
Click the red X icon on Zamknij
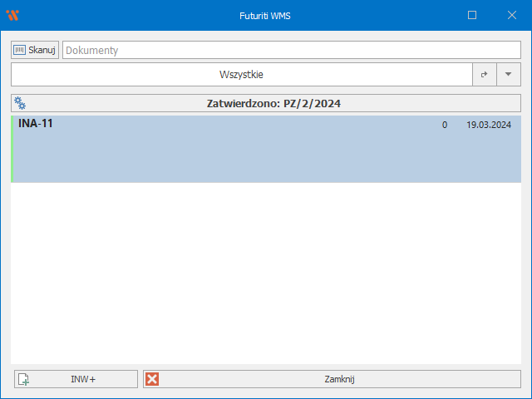coord(152,379)
